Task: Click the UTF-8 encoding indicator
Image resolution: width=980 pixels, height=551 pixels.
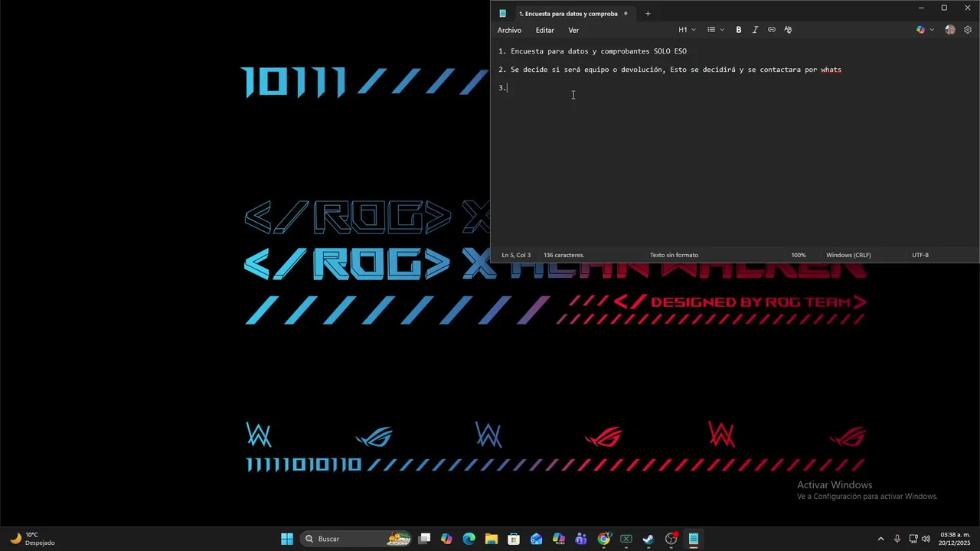Action: [920, 255]
